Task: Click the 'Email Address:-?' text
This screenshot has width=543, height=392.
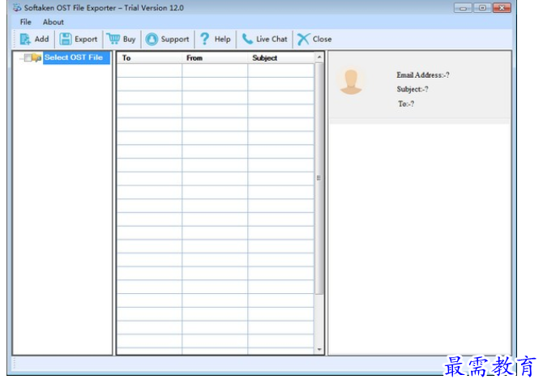Action: [423, 75]
